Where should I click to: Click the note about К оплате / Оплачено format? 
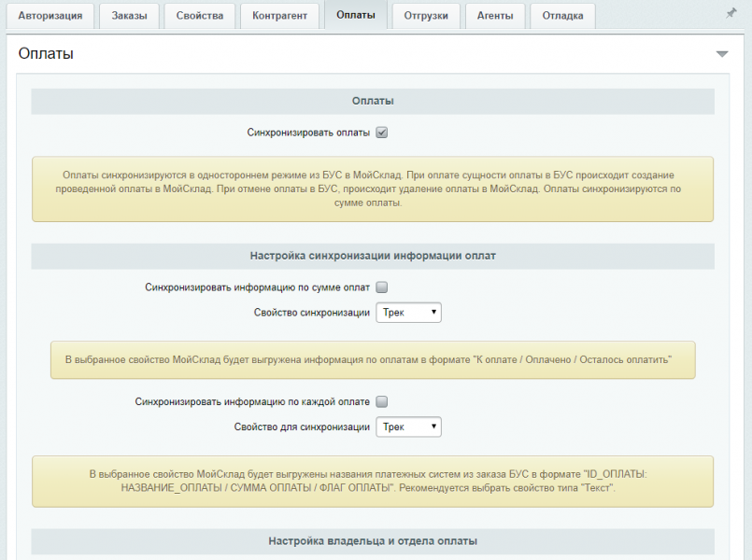tap(373, 359)
